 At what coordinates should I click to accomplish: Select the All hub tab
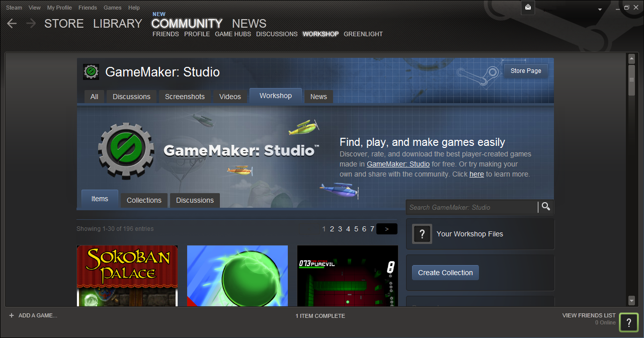pyautogui.click(x=94, y=97)
